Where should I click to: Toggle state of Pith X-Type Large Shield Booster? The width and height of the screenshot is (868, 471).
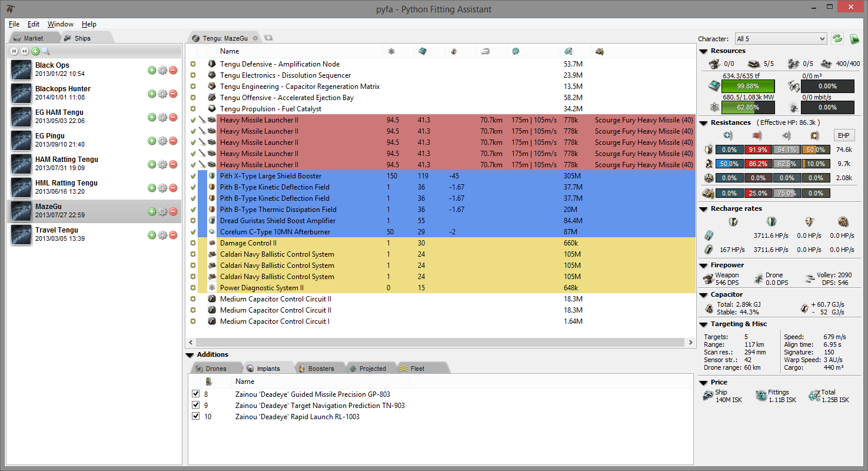pos(193,176)
